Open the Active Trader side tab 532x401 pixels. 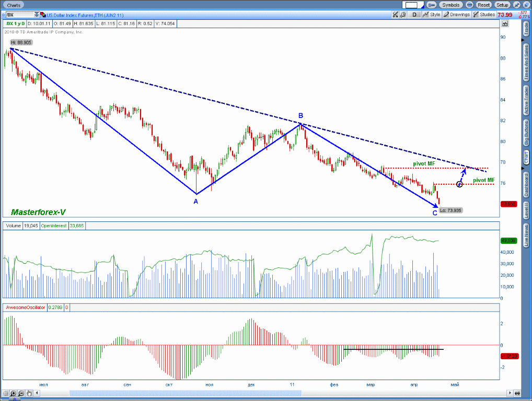(x=526, y=101)
